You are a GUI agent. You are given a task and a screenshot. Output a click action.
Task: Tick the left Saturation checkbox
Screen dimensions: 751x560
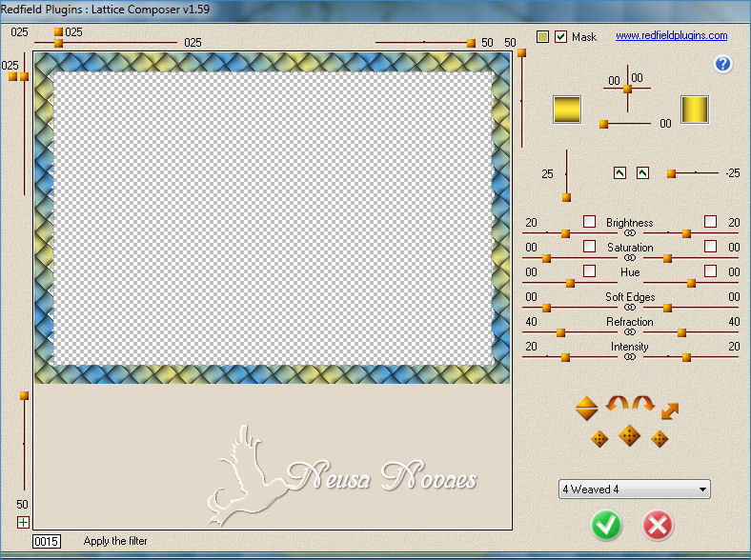[590, 246]
